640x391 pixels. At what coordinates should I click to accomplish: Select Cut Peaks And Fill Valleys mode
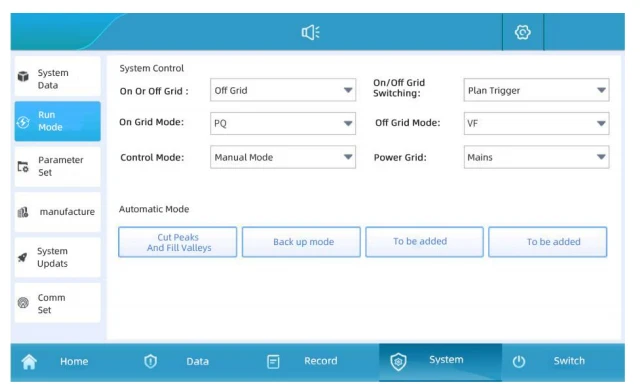coord(178,242)
